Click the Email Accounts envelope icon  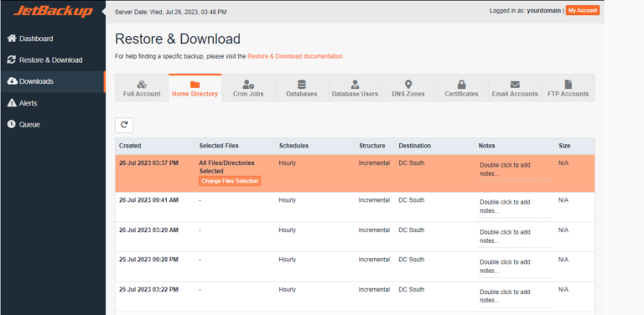tap(515, 85)
